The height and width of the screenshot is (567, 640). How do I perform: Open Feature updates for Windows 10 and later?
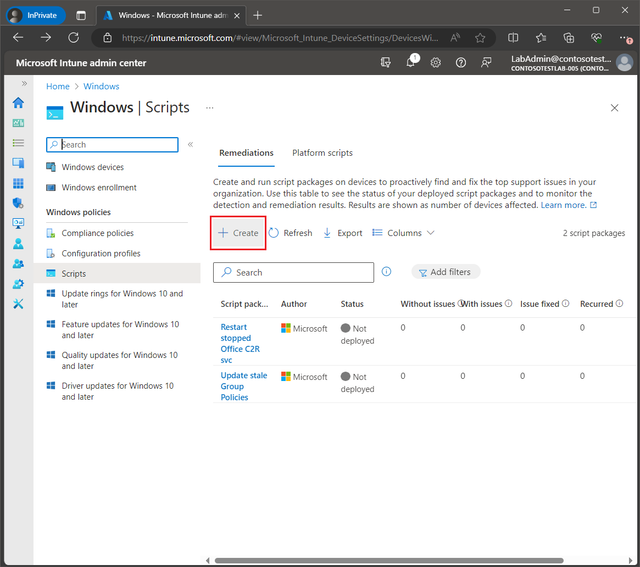[x=120, y=329]
